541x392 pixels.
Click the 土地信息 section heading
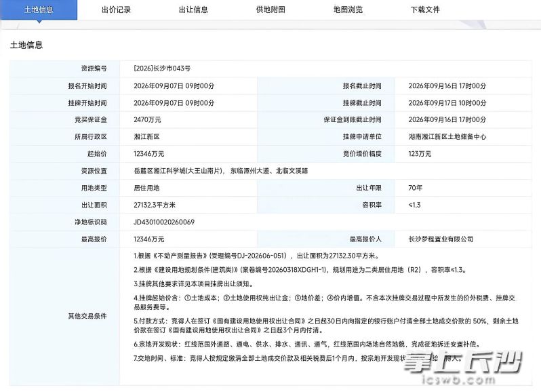pos(26,45)
